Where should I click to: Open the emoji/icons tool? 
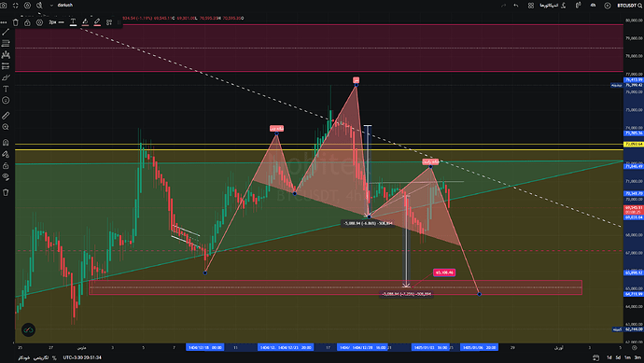pyautogui.click(x=6, y=100)
